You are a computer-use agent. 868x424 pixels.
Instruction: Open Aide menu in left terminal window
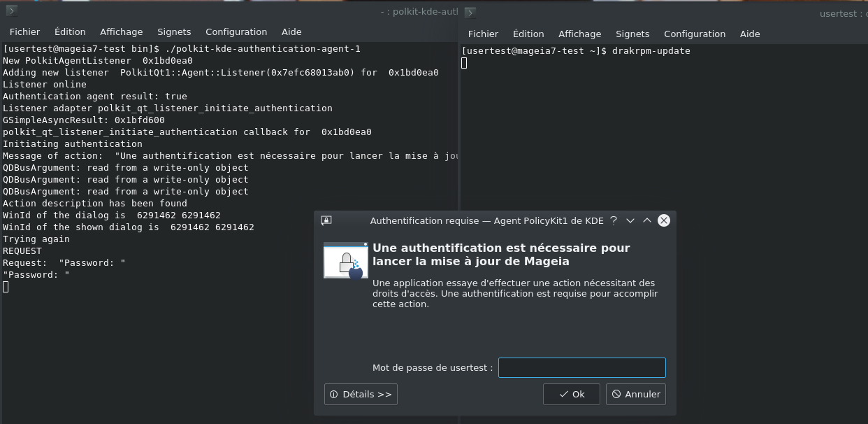click(x=291, y=32)
